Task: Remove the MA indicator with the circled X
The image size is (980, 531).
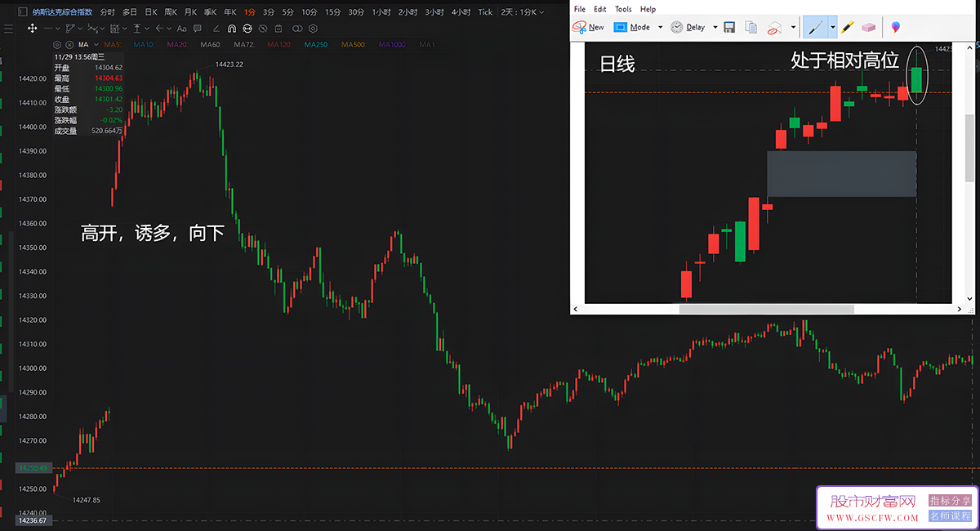Action: click(69, 44)
